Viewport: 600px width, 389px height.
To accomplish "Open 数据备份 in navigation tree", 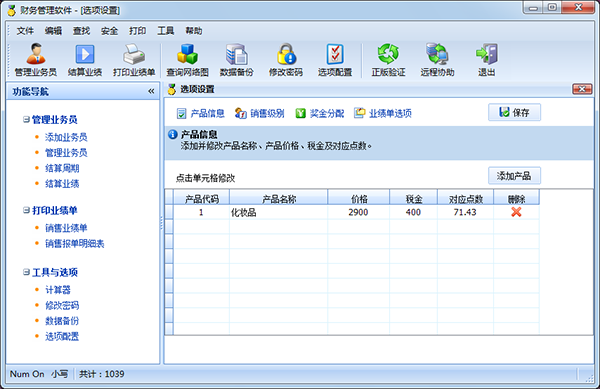I will (62, 321).
